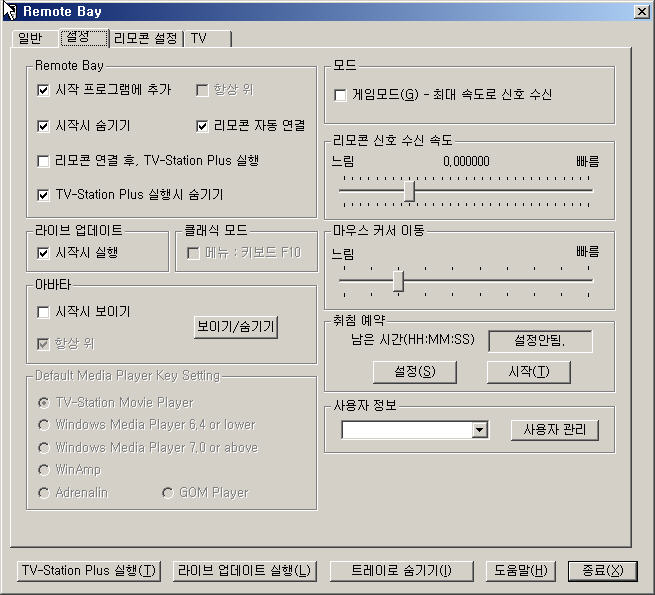Viewport: 655px width, 595px height.
Task: Toggle 리모콘 자동 연결 checkbox
Action: 203,126
